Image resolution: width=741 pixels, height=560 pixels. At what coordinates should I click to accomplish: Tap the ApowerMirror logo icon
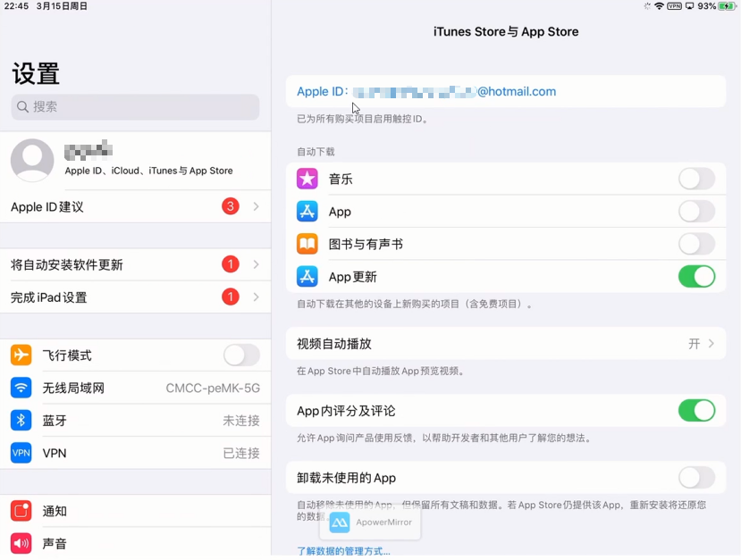tap(340, 522)
